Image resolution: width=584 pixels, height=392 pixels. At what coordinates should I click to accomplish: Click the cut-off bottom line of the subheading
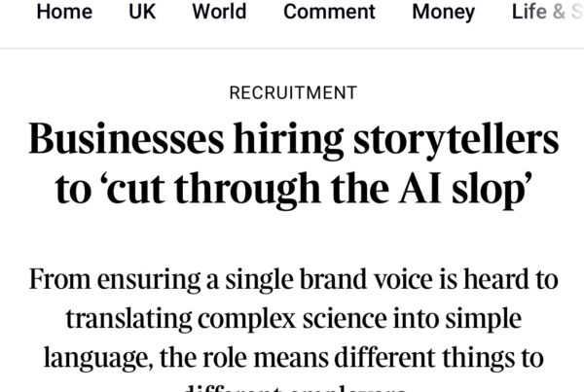(x=292, y=385)
